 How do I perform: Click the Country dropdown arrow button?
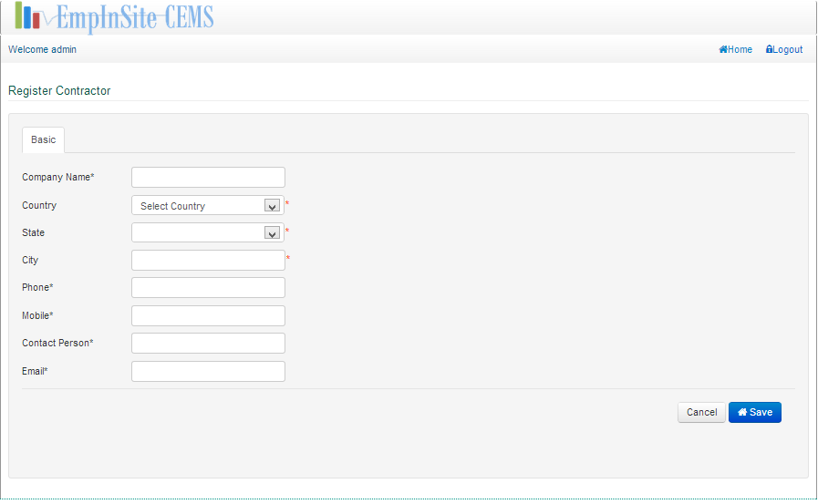272,206
